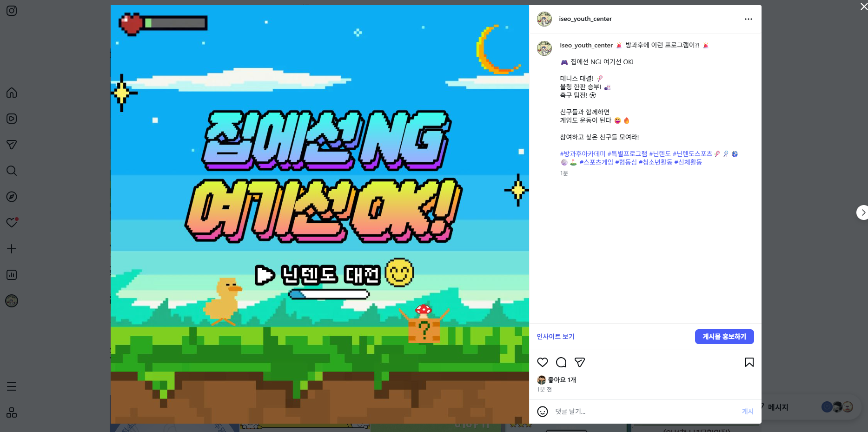The height and width of the screenshot is (432, 868).
Task: Advance to next post with the right chevron
Action: pyautogui.click(x=863, y=213)
